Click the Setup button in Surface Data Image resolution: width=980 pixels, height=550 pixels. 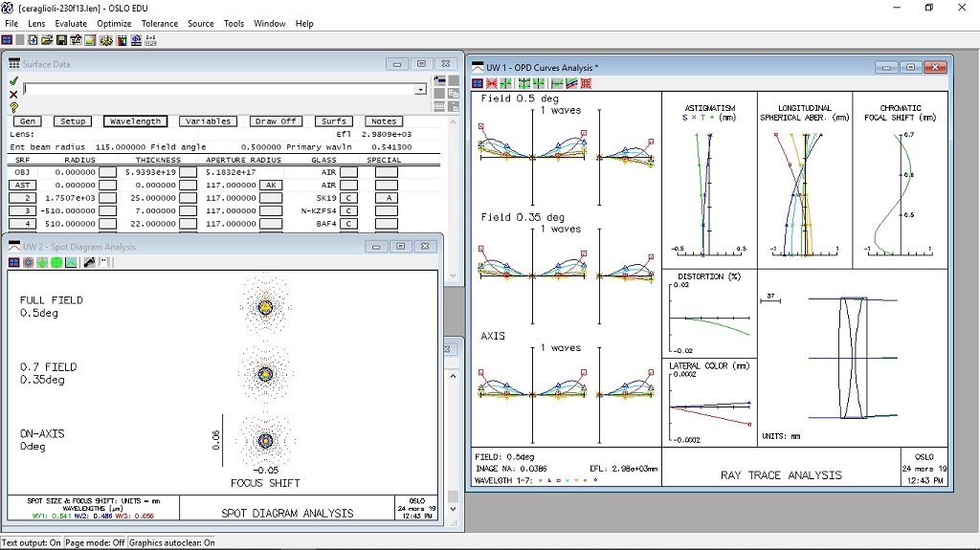pyautogui.click(x=73, y=121)
